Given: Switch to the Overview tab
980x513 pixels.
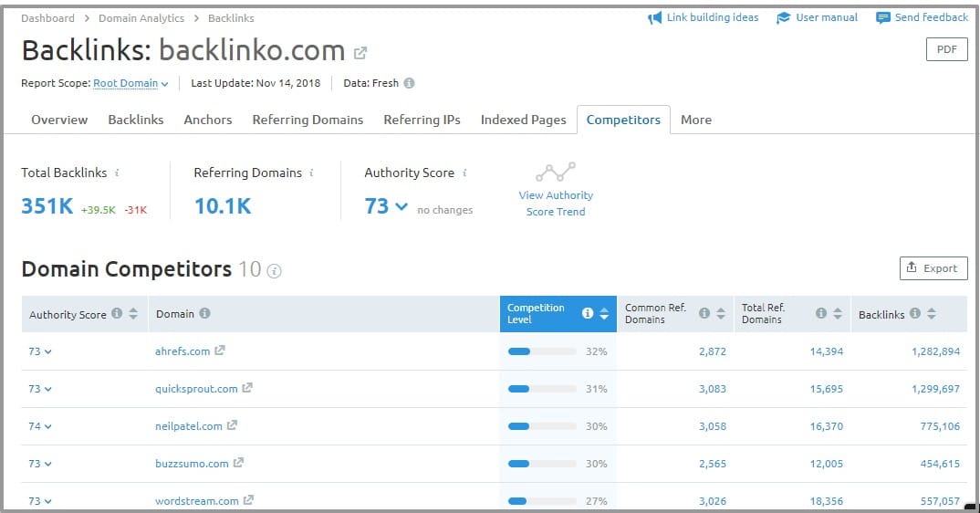Looking at the screenshot, I should pos(59,120).
